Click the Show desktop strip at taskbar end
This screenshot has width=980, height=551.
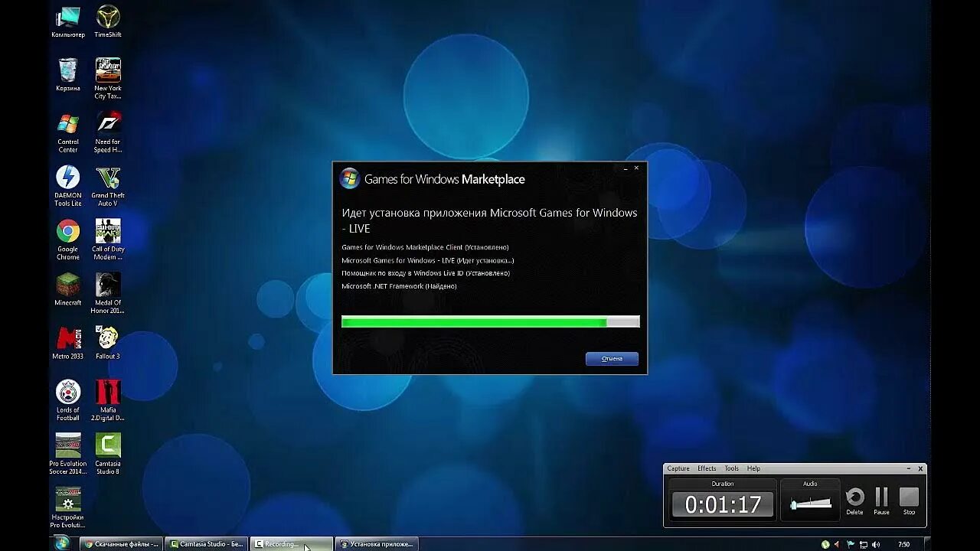point(926,544)
